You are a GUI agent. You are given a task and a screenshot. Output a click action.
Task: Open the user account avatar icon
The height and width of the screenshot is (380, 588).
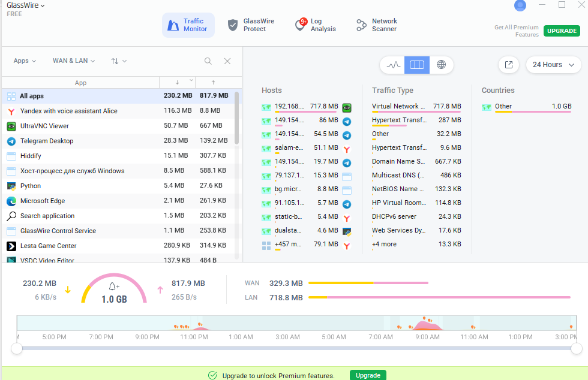520,5
